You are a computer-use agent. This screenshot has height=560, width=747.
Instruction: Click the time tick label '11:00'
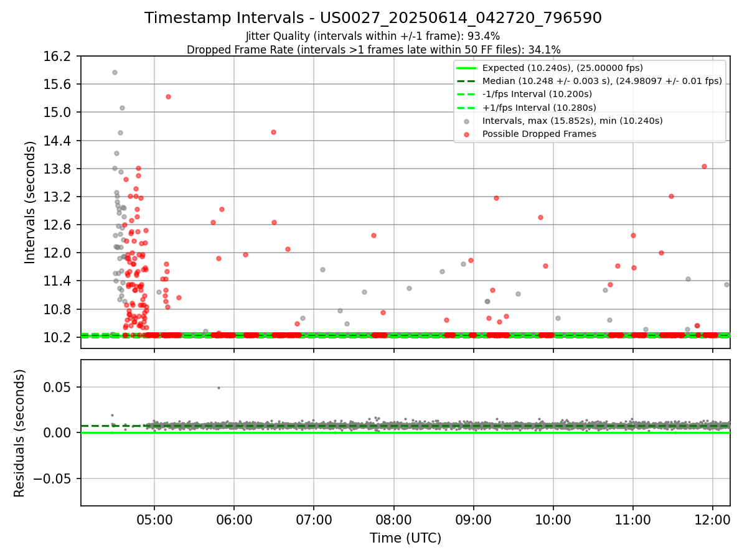pyautogui.click(x=633, y=520)
